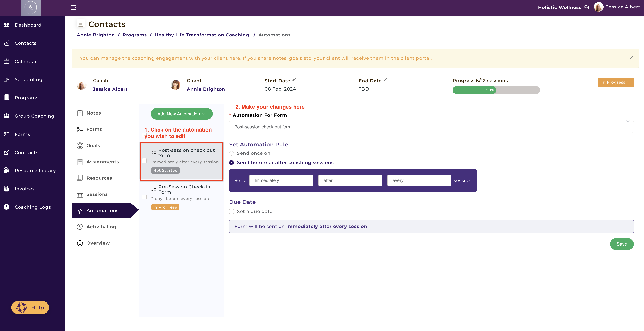Click the Coaching Logs clock icon
Image resolution: width=644 pixels, height=331 pixels.
[x=7, y=207]
